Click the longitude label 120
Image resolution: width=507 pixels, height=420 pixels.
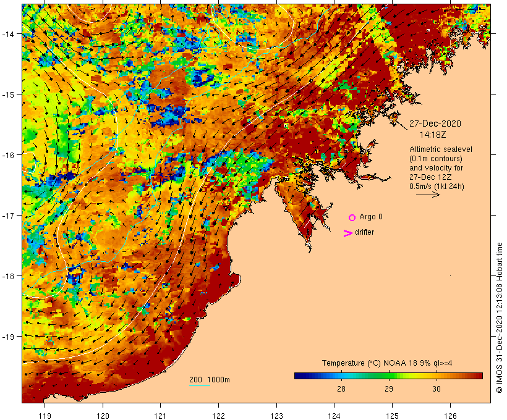[103, 416]
